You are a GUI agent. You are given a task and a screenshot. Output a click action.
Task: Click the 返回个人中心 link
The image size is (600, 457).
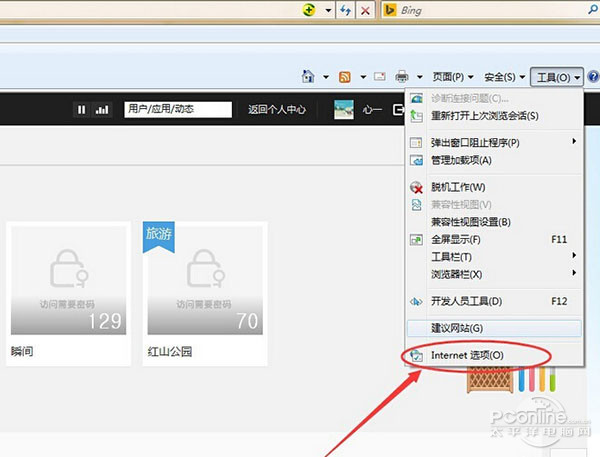tap(277, 109)
